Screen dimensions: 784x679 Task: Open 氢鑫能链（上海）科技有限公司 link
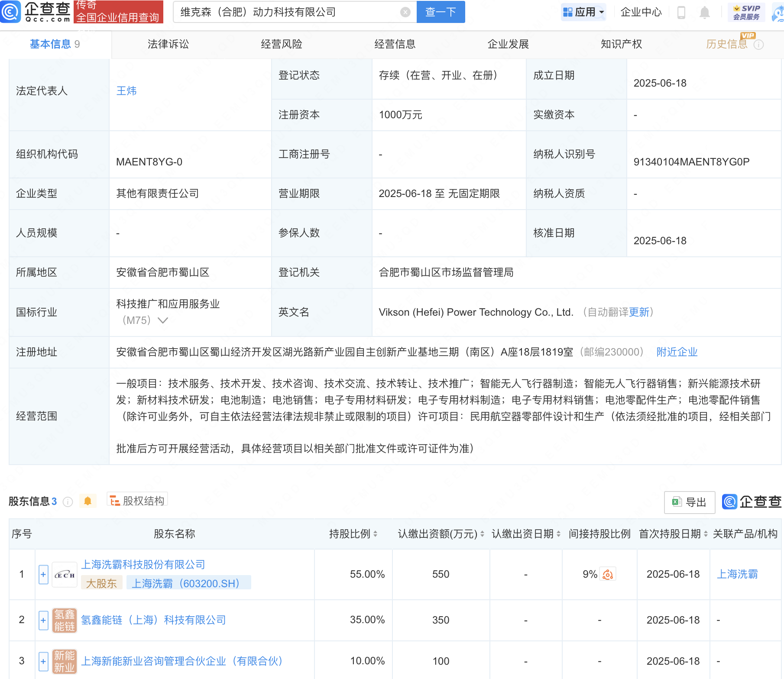[153, 620]
